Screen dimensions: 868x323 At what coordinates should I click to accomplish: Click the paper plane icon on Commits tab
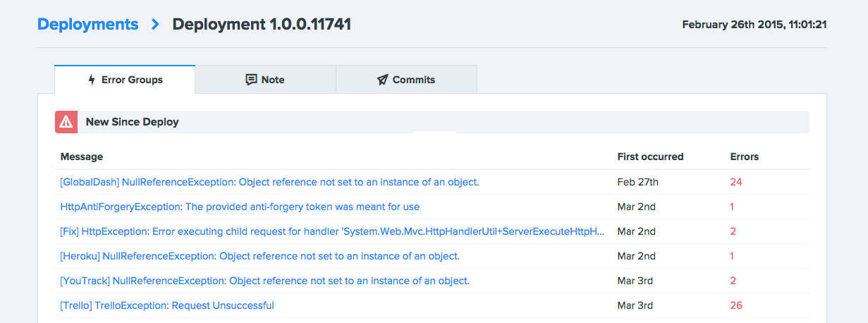coord(382,80)
